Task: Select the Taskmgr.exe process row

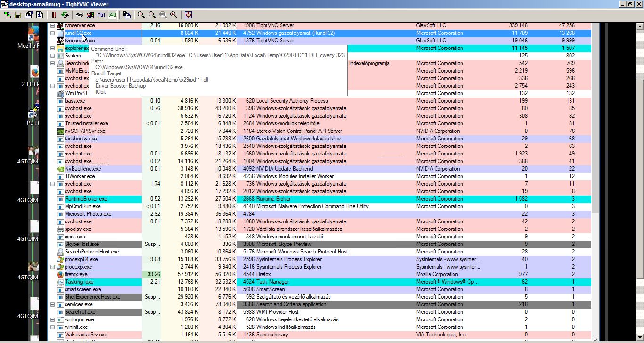Action: [79, 282]
